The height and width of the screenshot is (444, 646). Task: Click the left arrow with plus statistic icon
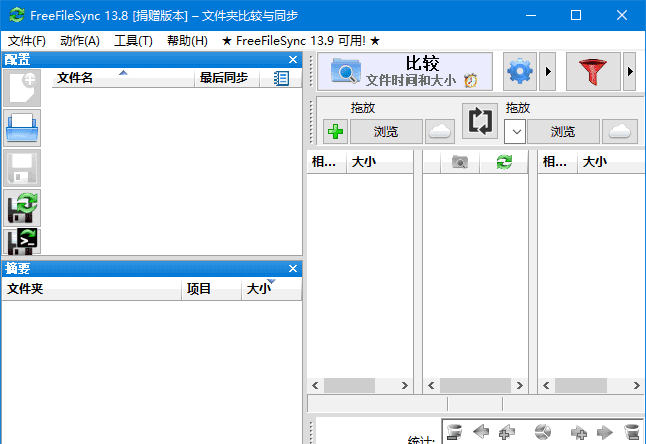click(x=507, y=432)
